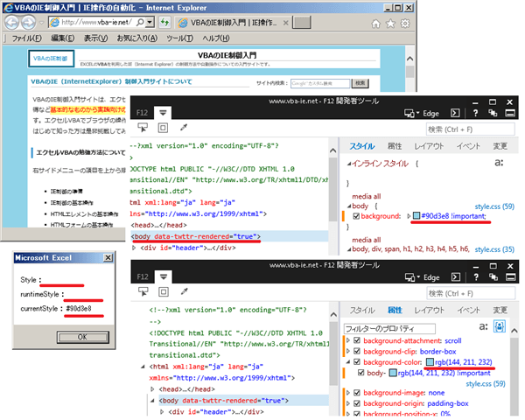Open ファイル(F) menu in IE
525x420 pixels.
click(x=27, y=38)
